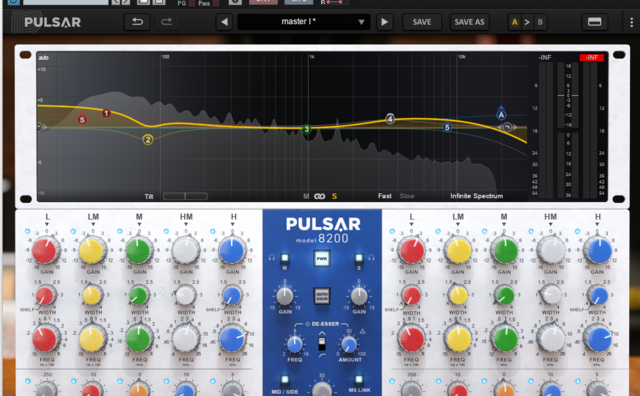Toggle the AUTO GAIN button
The image size is (640, 396).
[x=322, y=296]
